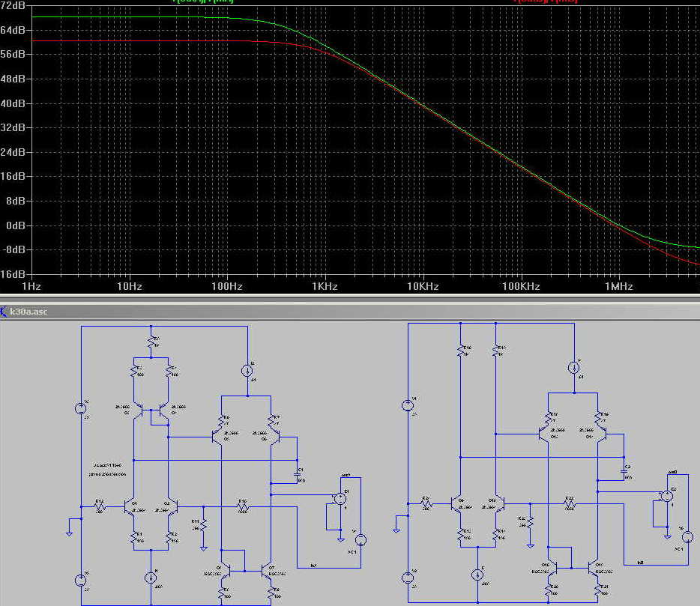Select the 40dB vertical axis label
This screenshot has width=700, height=606.
click(13, 103)
